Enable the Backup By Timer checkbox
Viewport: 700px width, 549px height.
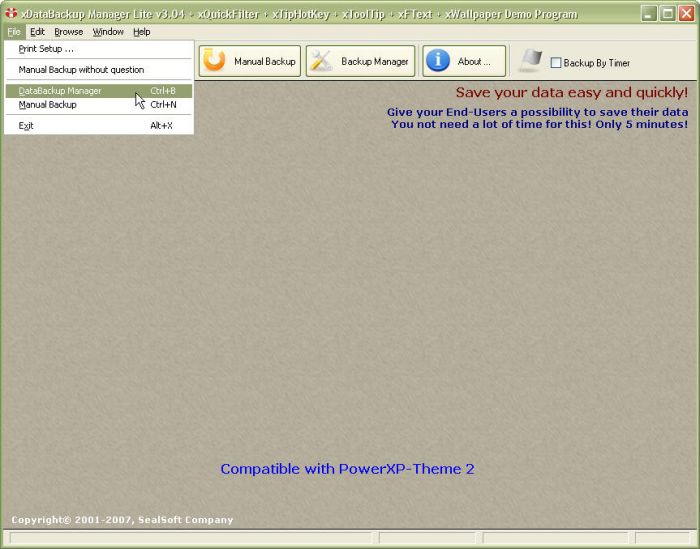coord(556,63)
